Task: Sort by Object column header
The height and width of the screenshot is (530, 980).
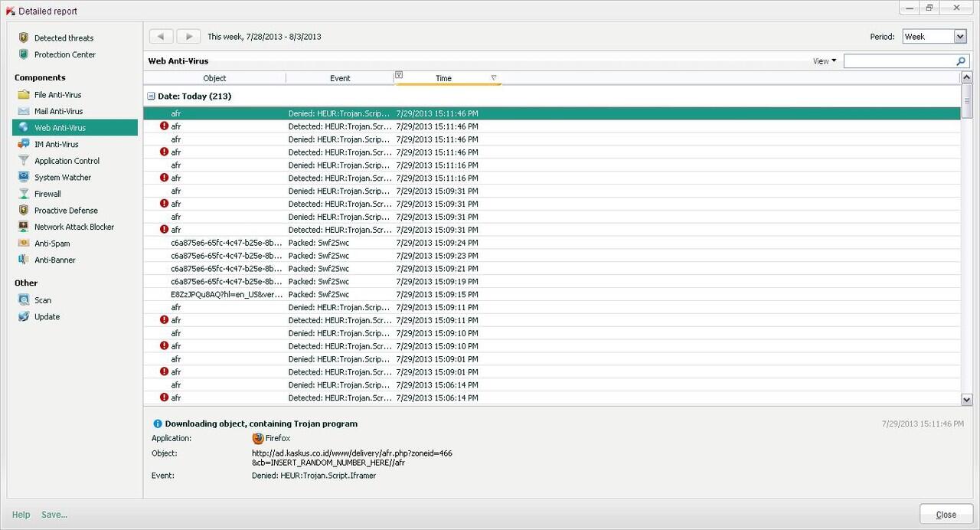Action: click(214, 78)
